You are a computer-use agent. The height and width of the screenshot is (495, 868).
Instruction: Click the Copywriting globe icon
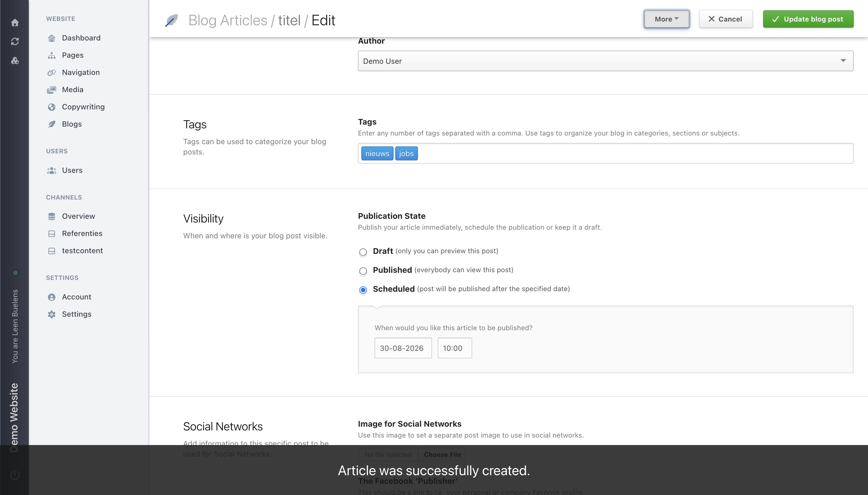tap(52, 107)
